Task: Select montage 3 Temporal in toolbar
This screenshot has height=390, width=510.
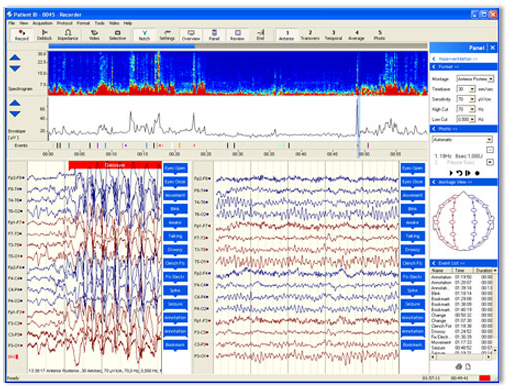Action: tap(333, 35)
